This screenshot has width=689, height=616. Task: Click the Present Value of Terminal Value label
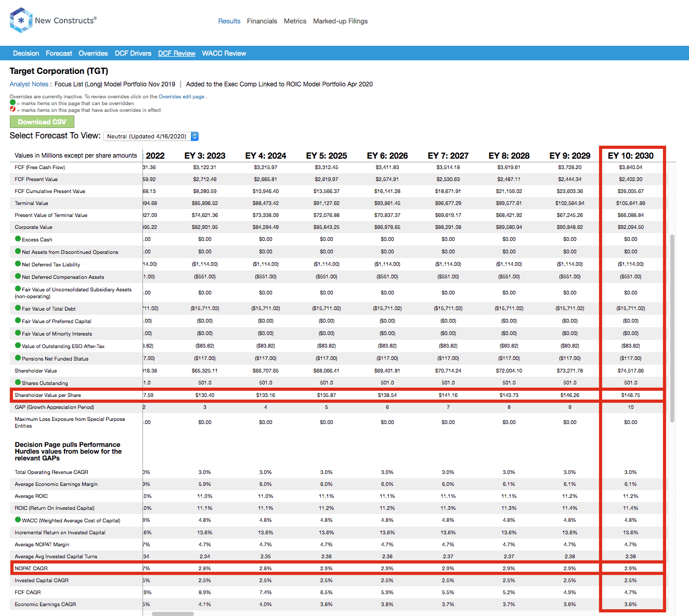point(51,215)
